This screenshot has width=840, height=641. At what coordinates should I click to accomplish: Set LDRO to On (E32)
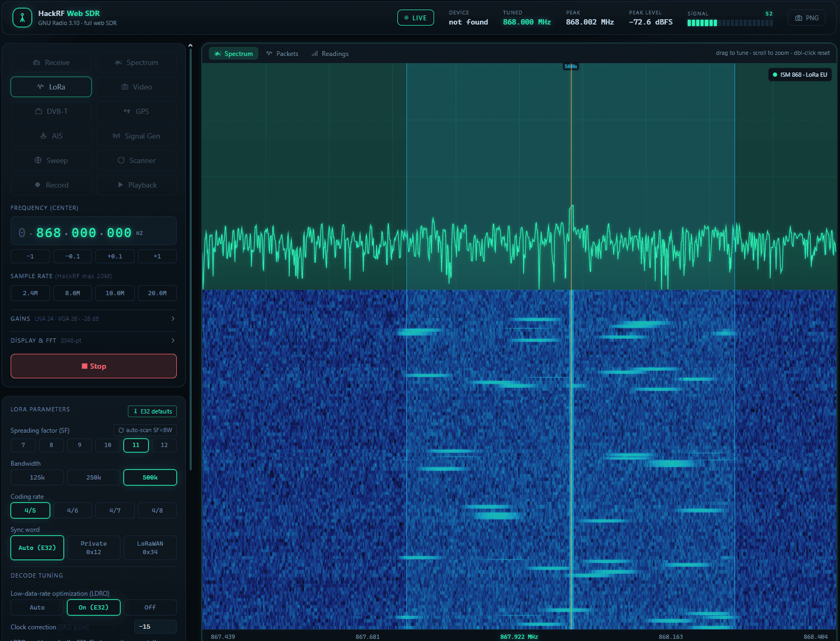pos(94,607)
